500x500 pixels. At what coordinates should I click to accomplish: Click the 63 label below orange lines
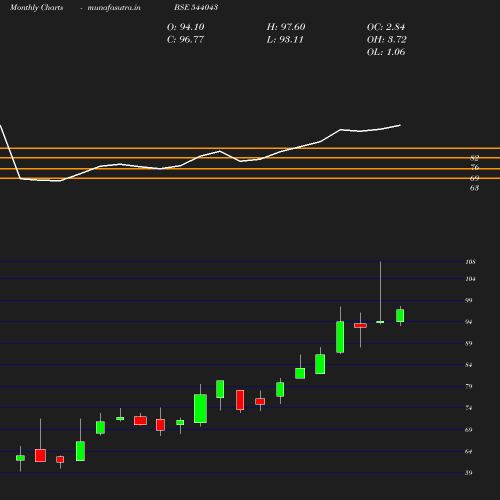pos(475,188)
